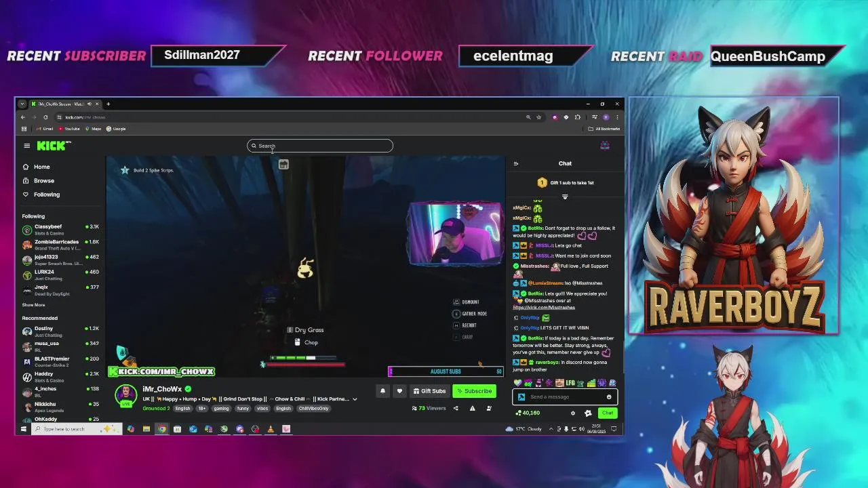Select the 18+ stream tag
The height and width of the screenshot is (488, 868).
click(202, 409)
